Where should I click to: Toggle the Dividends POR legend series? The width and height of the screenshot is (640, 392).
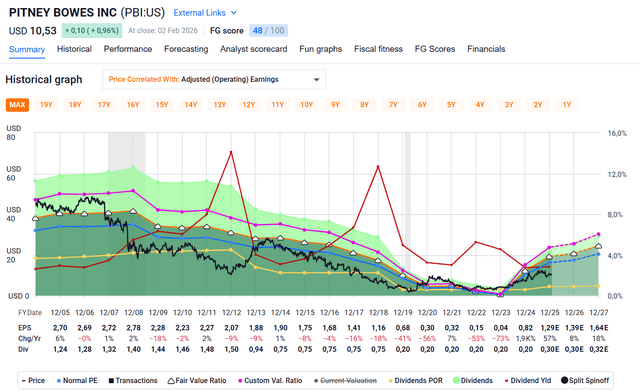tap(416, 381)
